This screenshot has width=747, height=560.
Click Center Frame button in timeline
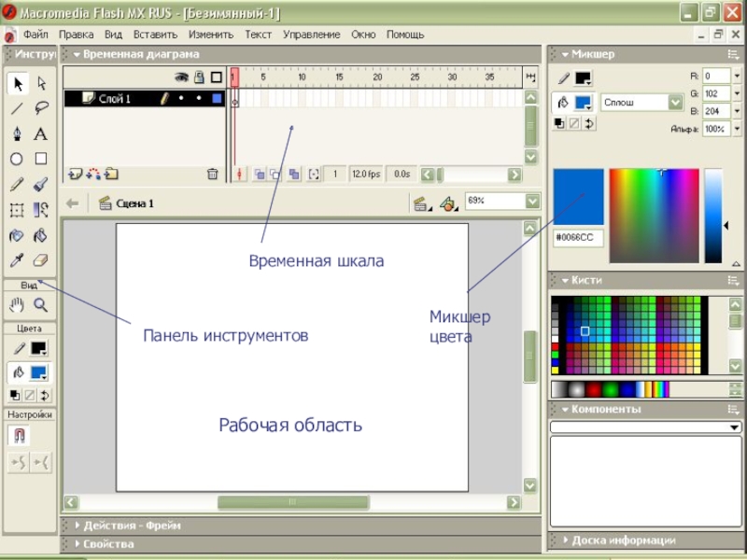tap(240, 175)
